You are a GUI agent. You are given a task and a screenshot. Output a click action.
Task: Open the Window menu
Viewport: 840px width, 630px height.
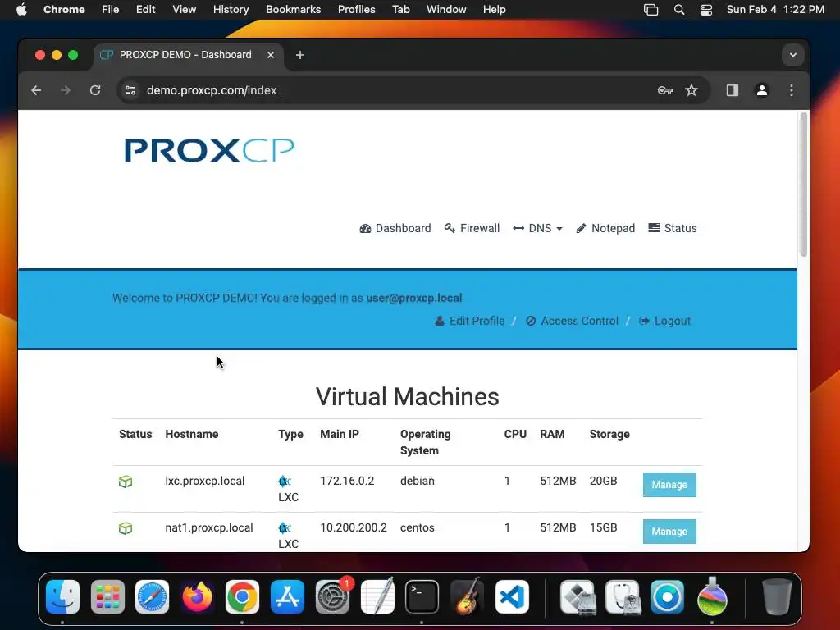coord(446,10)
